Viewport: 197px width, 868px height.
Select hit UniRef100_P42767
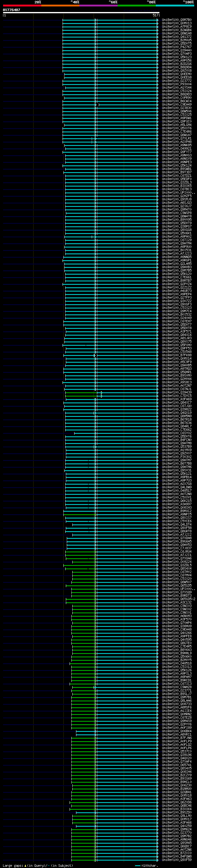click(x=177, y=47)
